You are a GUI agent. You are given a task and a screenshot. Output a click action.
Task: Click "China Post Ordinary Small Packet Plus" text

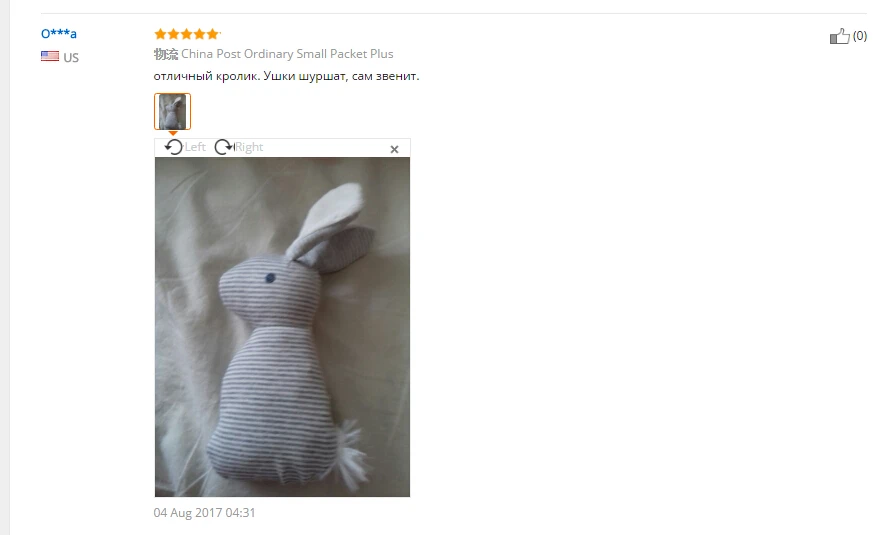point(287,54)
